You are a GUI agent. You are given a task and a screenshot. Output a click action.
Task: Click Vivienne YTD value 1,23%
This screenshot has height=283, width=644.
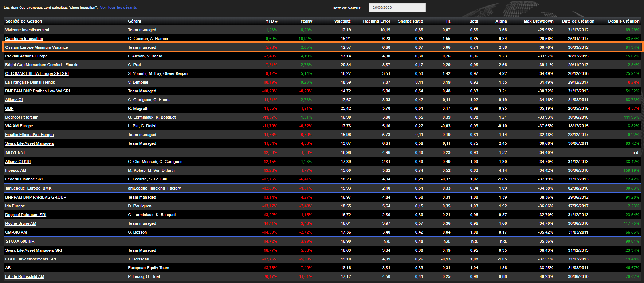click(271, 30)
